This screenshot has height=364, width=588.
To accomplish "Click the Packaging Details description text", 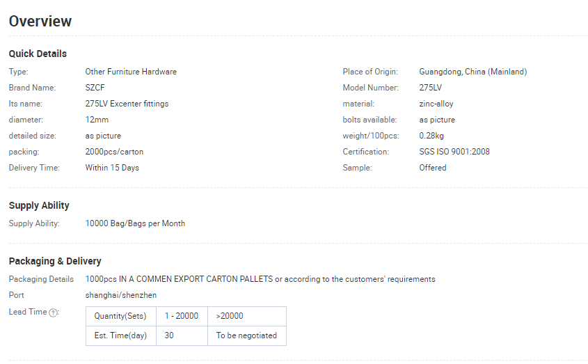I will click(x=260, y=279).
